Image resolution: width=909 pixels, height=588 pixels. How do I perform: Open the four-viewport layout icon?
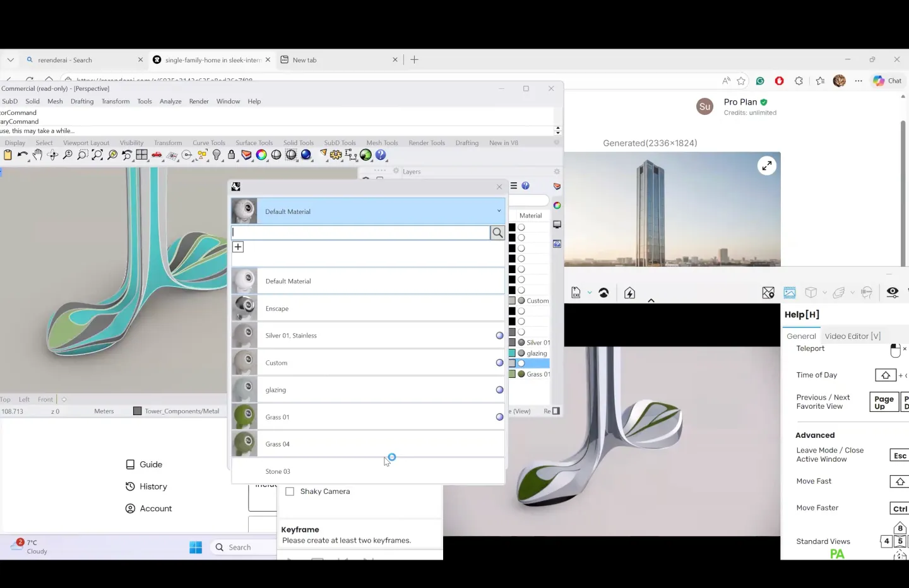(141, 155)
